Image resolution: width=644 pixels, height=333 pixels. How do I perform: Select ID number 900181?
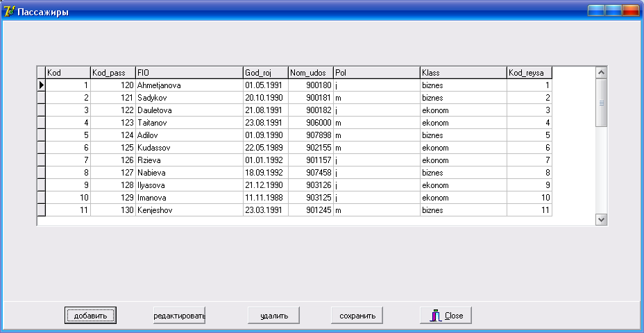pyautogui.click(x=311, y=98)
